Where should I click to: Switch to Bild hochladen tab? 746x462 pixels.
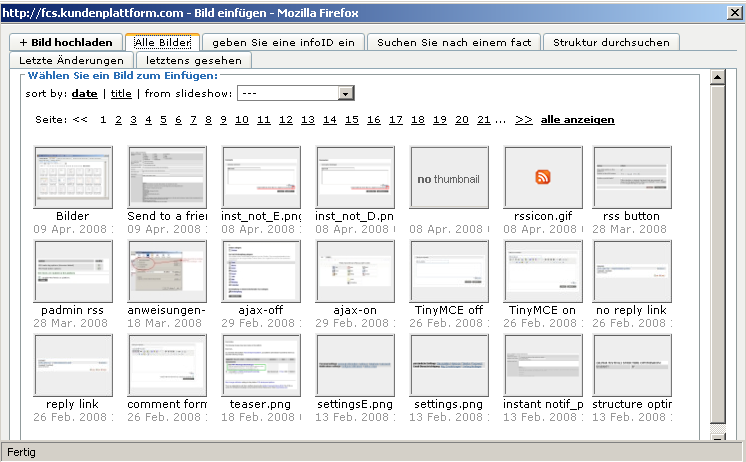pos(66,42)
